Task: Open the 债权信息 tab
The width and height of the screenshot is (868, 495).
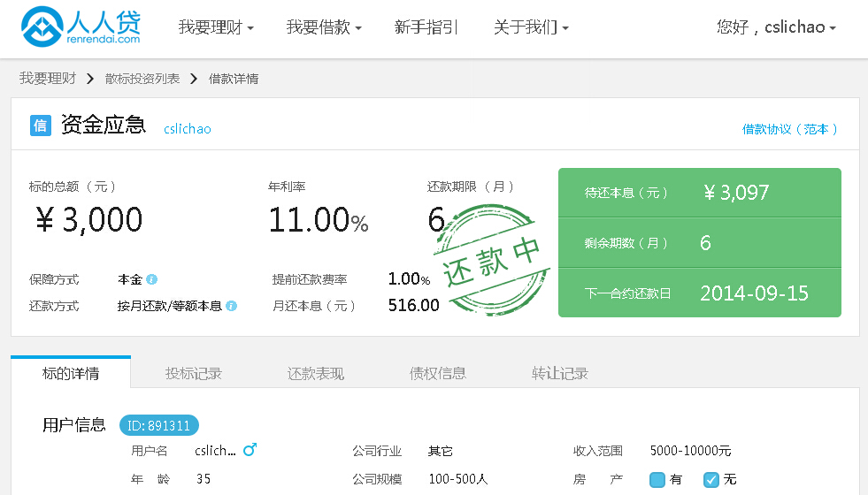Action: click(438, 373)
